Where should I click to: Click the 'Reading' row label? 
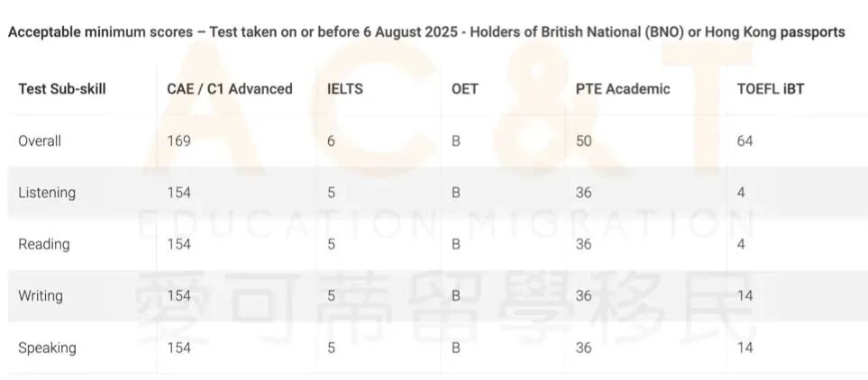click(x=43, y=244)
